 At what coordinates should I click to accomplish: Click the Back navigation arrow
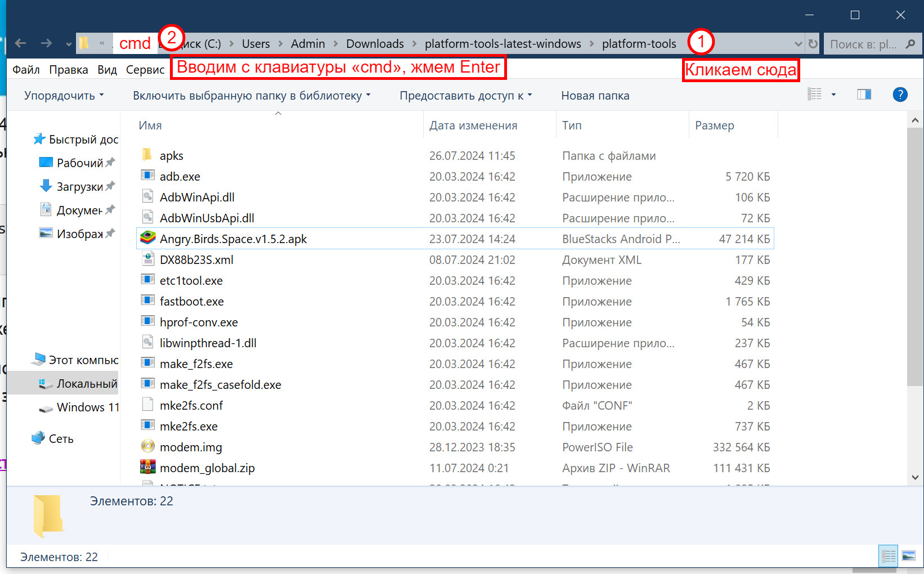[x=21, y=43]
